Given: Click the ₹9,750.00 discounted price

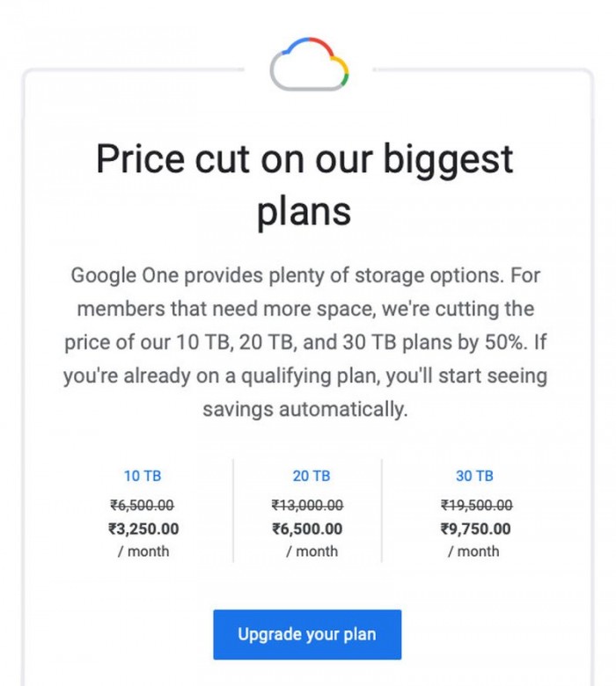Looking at the screenshot, I should (x=475, y=529).
